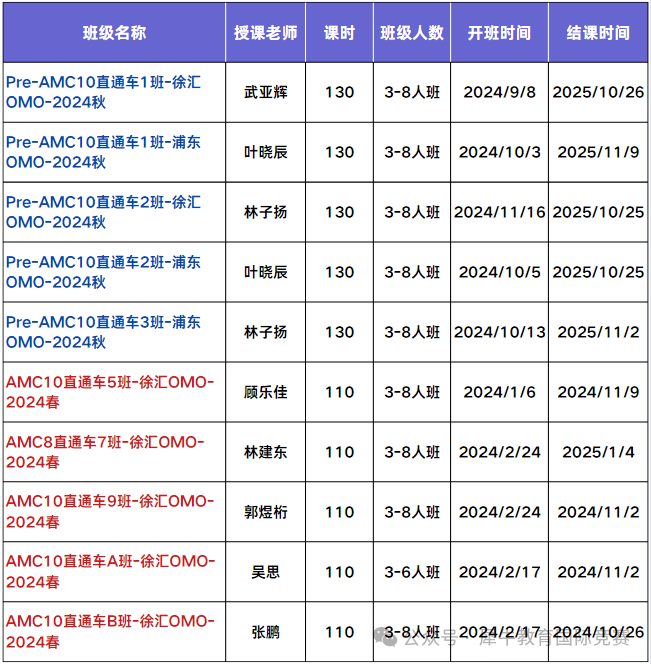Select class Pre-AMC10直通车2班-浦东 OMO-2024秋
The image size is (651, 664).
pyautogui.click(x=103, y=272)
